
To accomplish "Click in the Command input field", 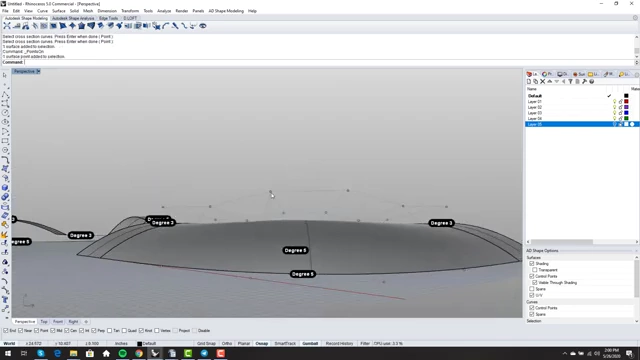I will coord(329,62).
